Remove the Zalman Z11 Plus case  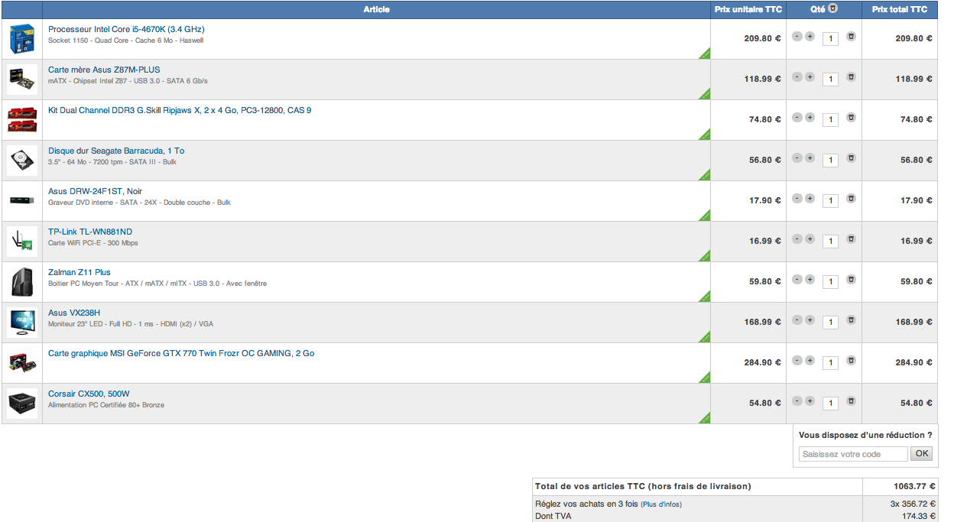(x=851, y=280)
